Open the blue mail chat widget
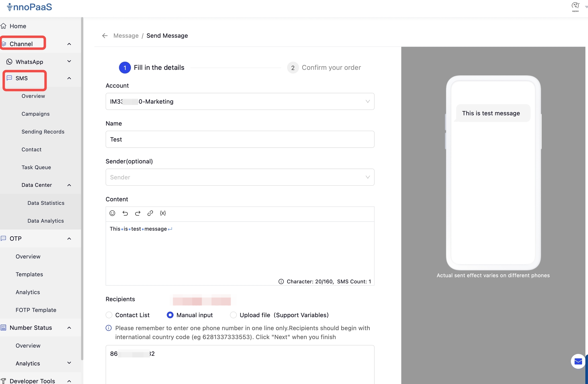588x384 pixels. point(578,361)
